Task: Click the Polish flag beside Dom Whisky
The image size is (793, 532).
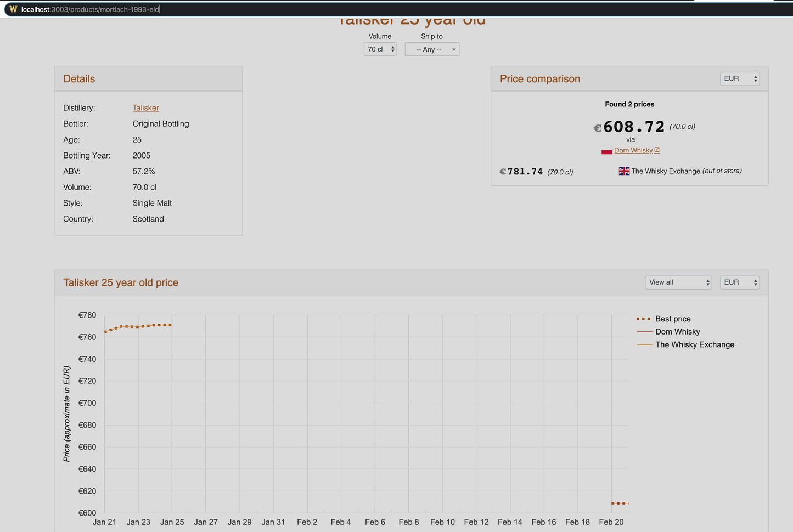Action: pyautogui.click(x=606, y=151)
